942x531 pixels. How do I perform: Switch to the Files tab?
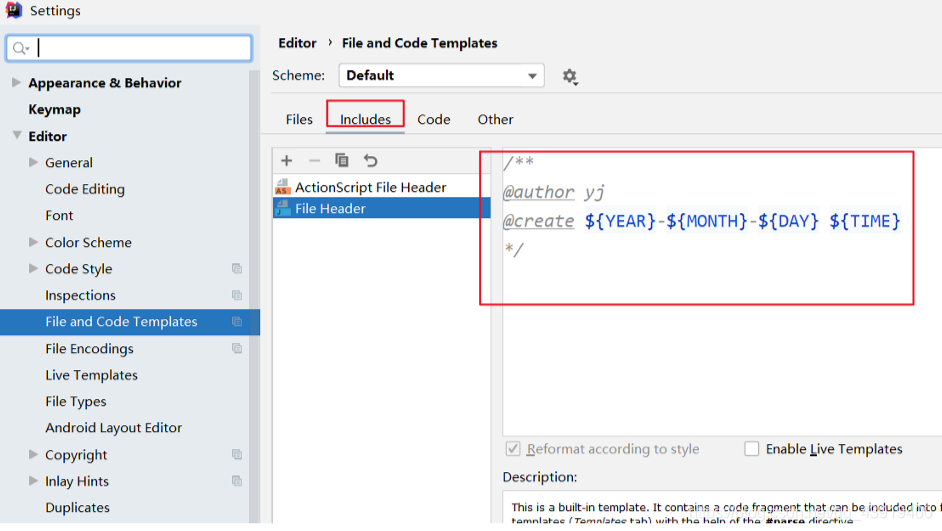click(x=299, y=120)
